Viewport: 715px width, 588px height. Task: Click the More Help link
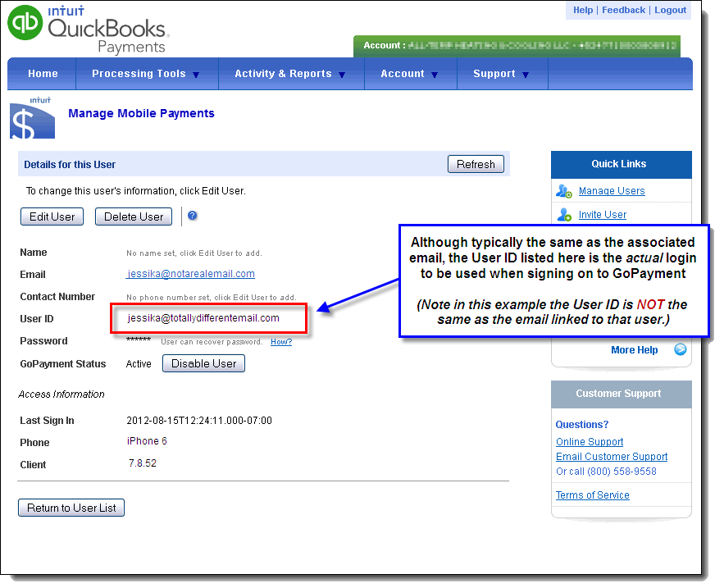[635, 350]
